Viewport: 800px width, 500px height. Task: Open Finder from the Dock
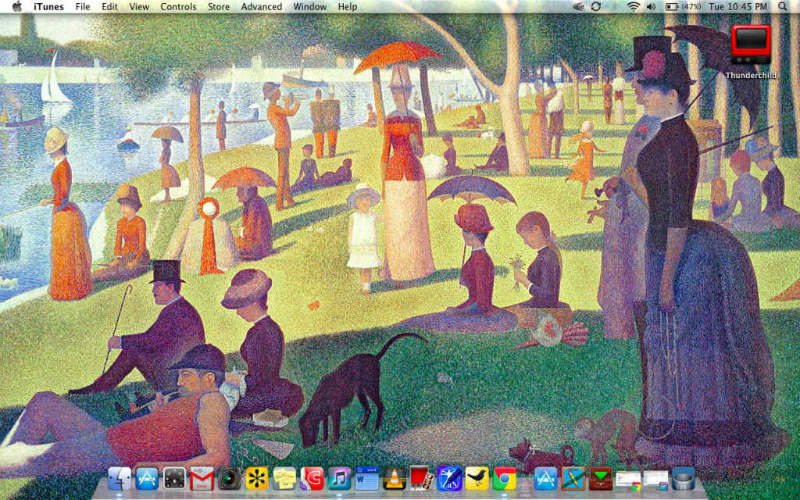pos(120,479)
